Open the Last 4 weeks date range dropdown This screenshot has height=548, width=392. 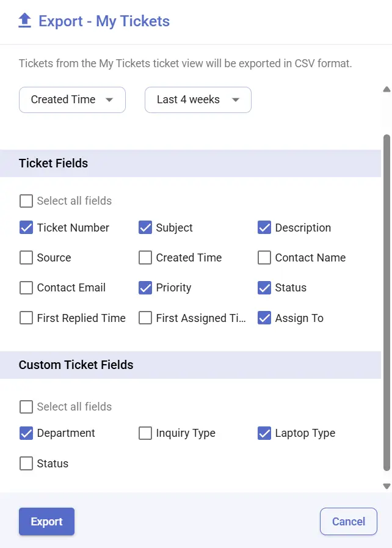197,100
